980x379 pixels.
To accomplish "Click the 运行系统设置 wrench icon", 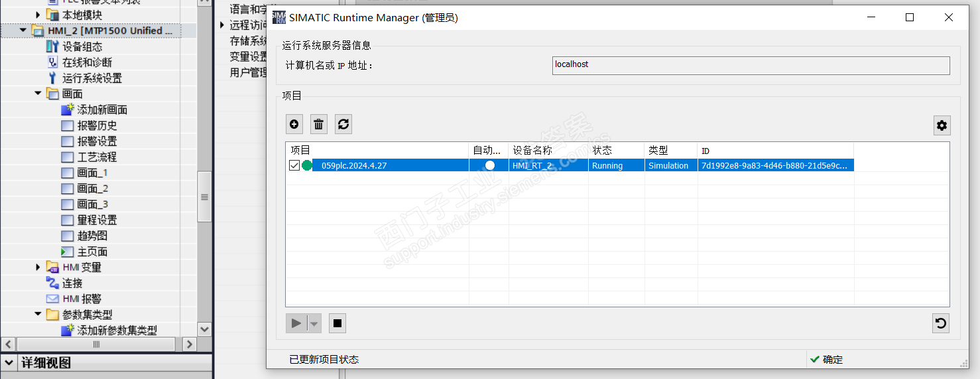I will (52, 78).
